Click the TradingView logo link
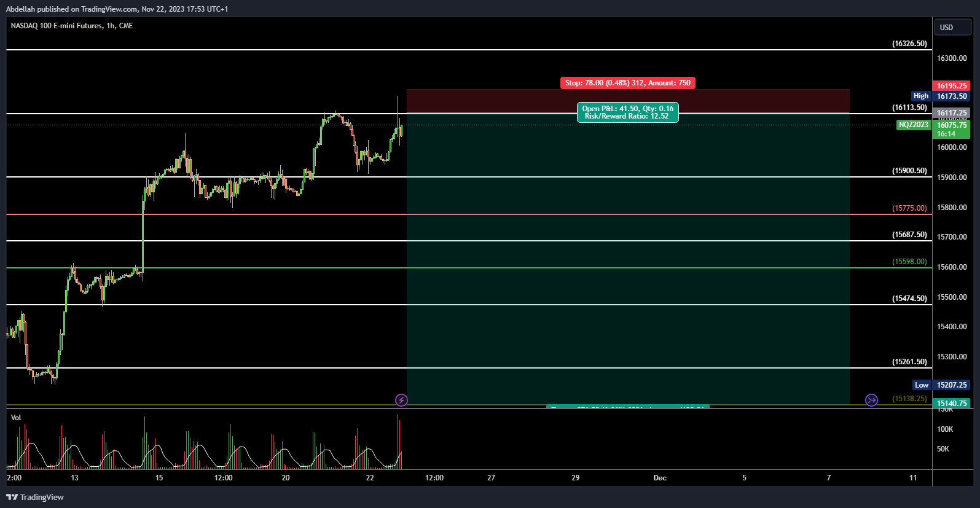 point(35,497)
